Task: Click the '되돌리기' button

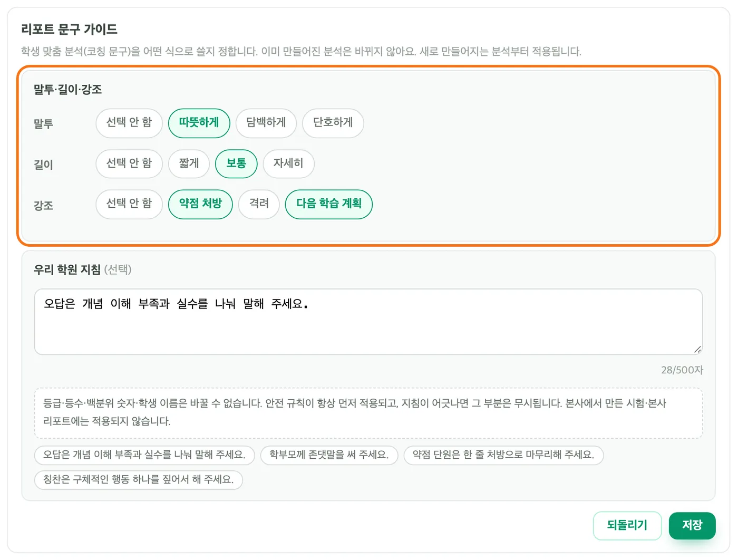Action: tap(627, 526)
